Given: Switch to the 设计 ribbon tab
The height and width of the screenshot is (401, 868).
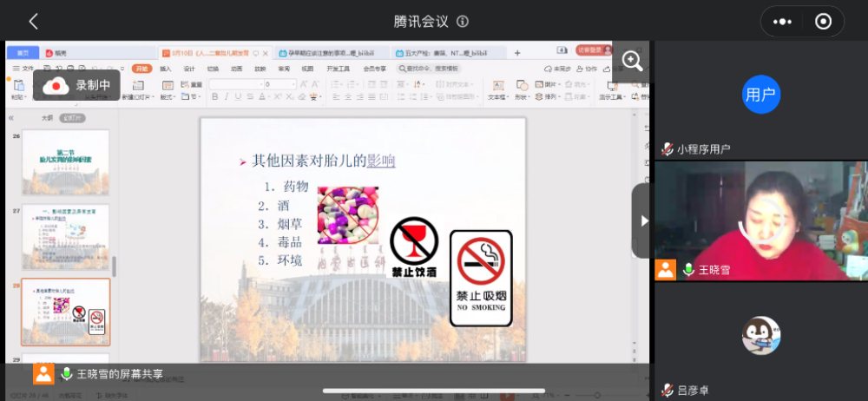Looking at the screenshot, I should 188,69.
